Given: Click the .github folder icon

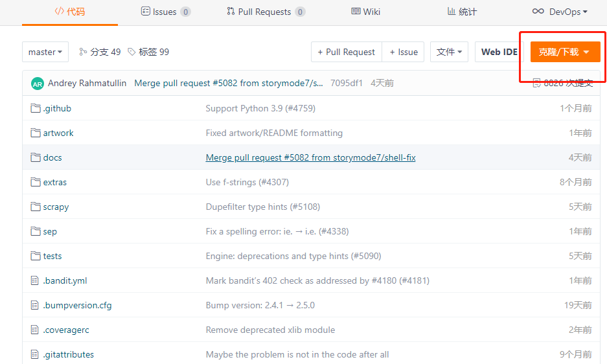Looking at the screenshot, I should 36,108.
